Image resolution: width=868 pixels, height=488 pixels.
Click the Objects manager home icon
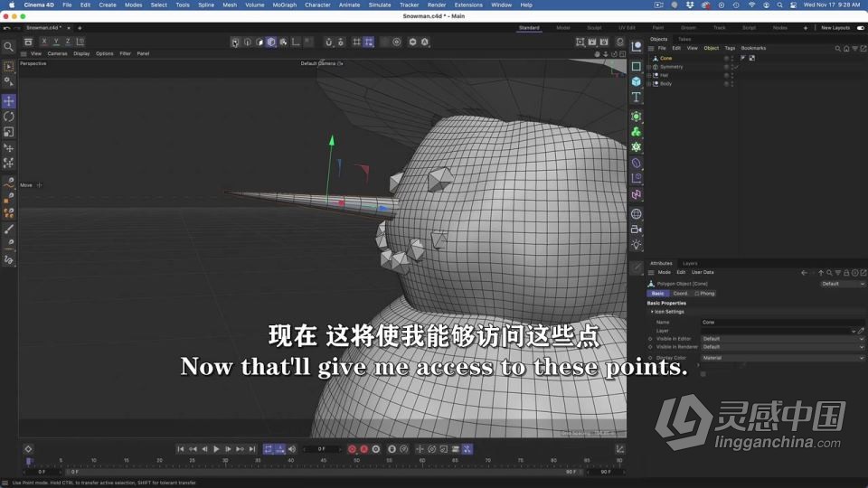pos(846,49)
